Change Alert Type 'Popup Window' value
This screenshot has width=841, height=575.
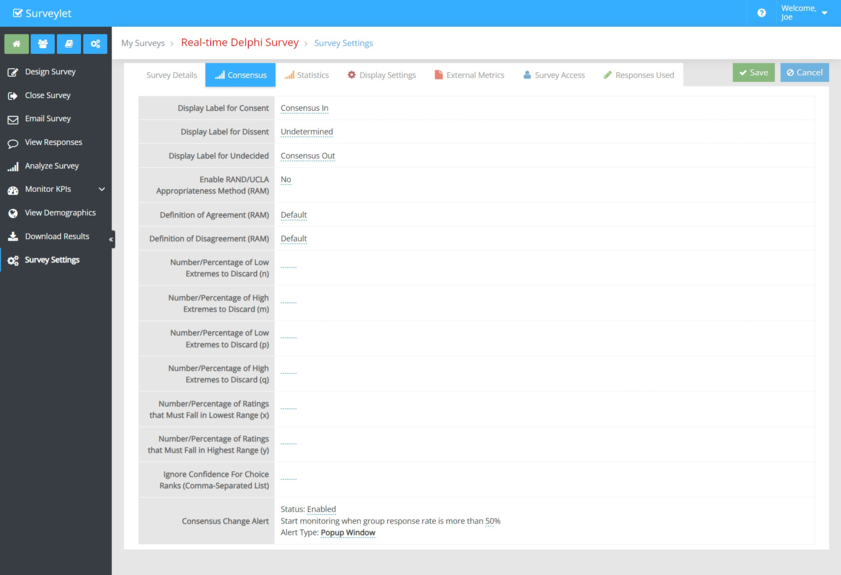click(x=348, y=533)
